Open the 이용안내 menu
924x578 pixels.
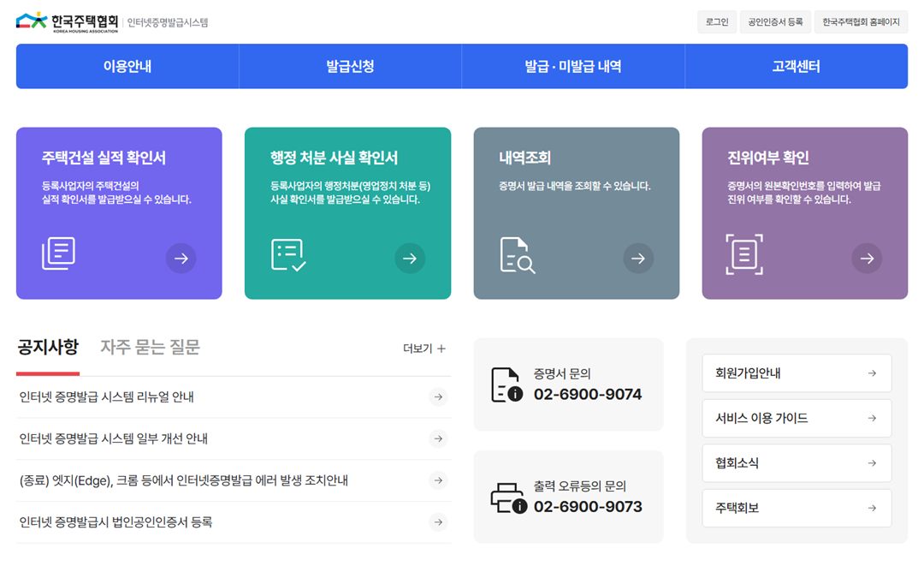127,66
